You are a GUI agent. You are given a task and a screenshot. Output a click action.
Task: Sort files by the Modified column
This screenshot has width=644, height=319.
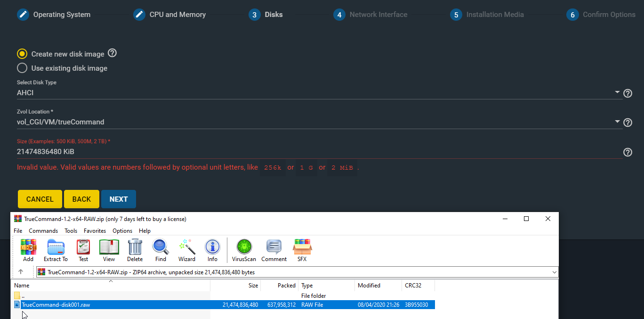(x=378, y=286)
